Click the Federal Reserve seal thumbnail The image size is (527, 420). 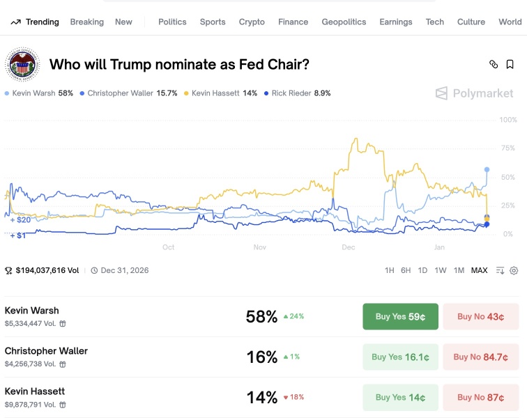click(22, 65)
